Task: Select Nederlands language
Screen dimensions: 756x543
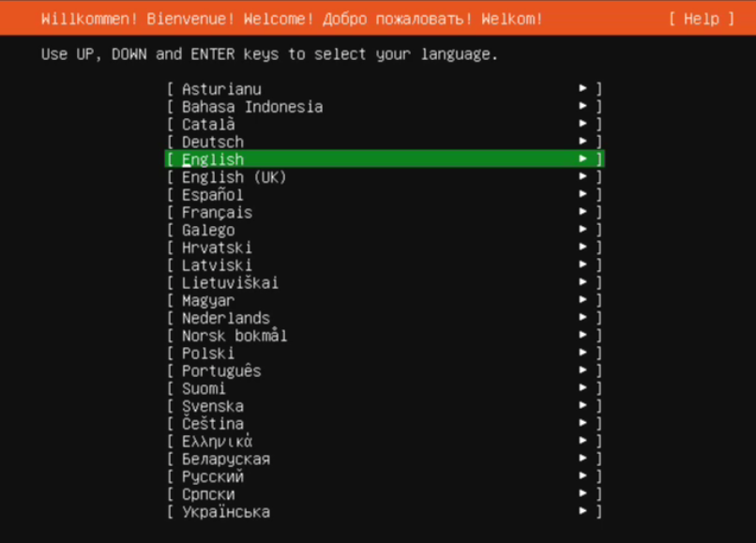Action: click(385, 318)
